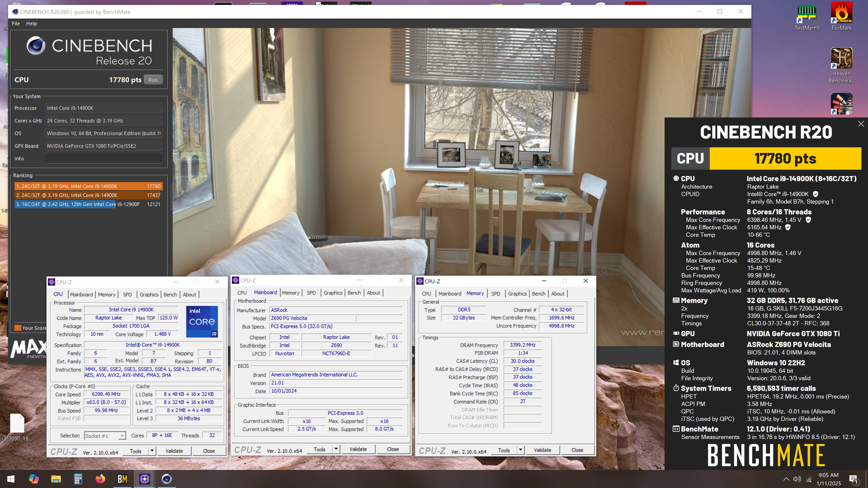Screen dimensions: 868x488
Task: Open the File menu in Cinebench
Action: (x=16, y=23)
